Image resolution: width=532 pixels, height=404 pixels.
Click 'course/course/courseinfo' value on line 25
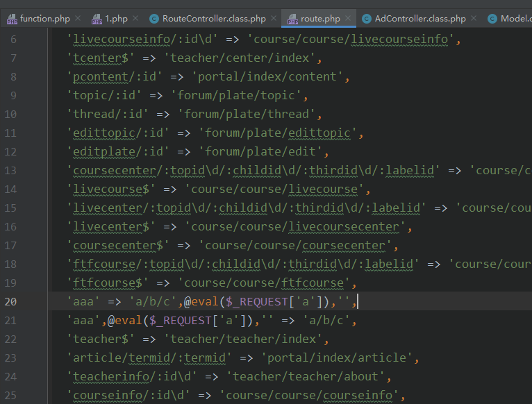pos(309,395)
